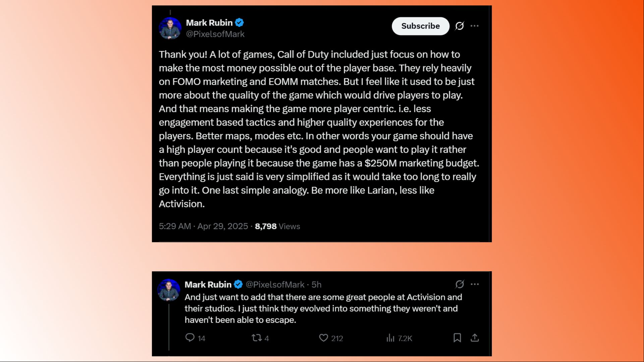Viewport: 644px width, 362px height.
Task: Click the verified badge beside top Mark Rubin name
Action: [239, 23]
